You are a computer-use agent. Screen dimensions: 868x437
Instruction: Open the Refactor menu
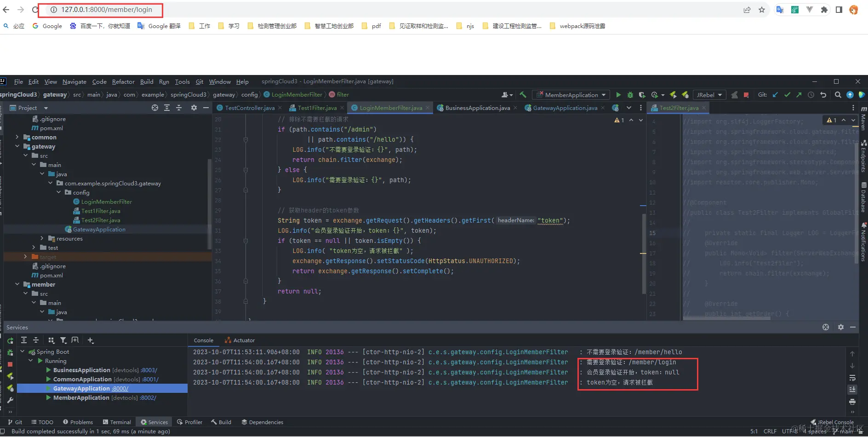(x=123, y=82)
